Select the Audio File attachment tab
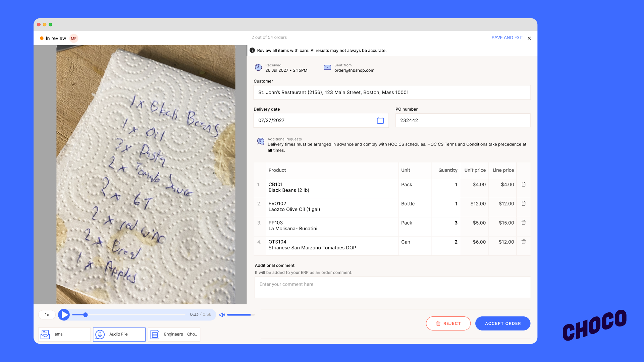This screenshot has width=644, height=362. (119, 334)
